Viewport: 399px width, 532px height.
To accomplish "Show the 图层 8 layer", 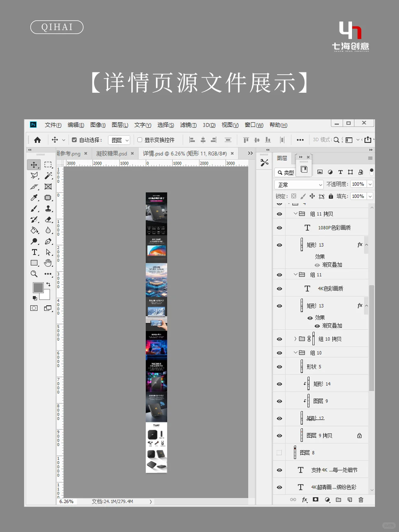I will point(279,452).
